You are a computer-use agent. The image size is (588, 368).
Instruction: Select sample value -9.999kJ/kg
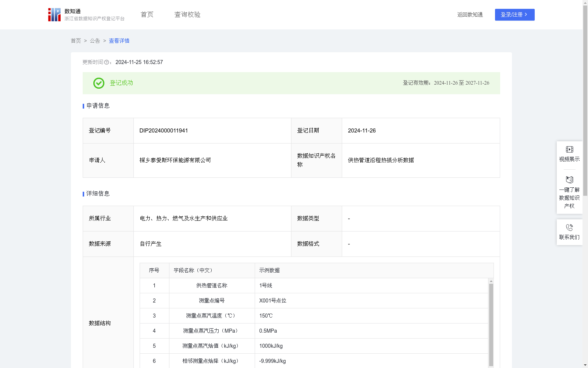click(x=272, y=361)
